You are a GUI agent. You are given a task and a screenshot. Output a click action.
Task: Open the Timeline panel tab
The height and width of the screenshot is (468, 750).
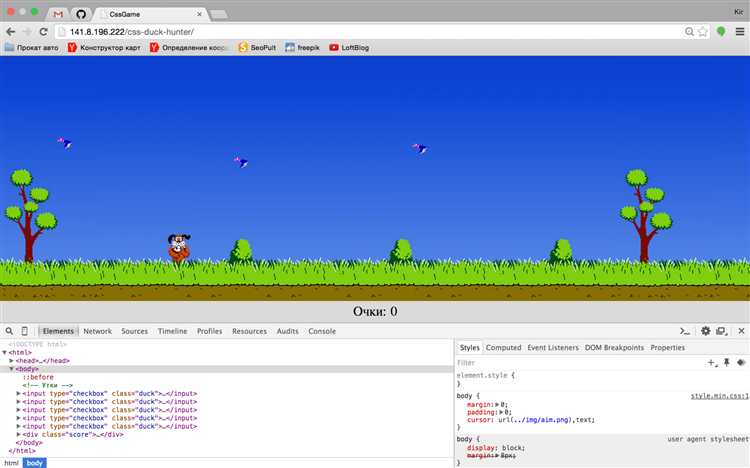173,331
